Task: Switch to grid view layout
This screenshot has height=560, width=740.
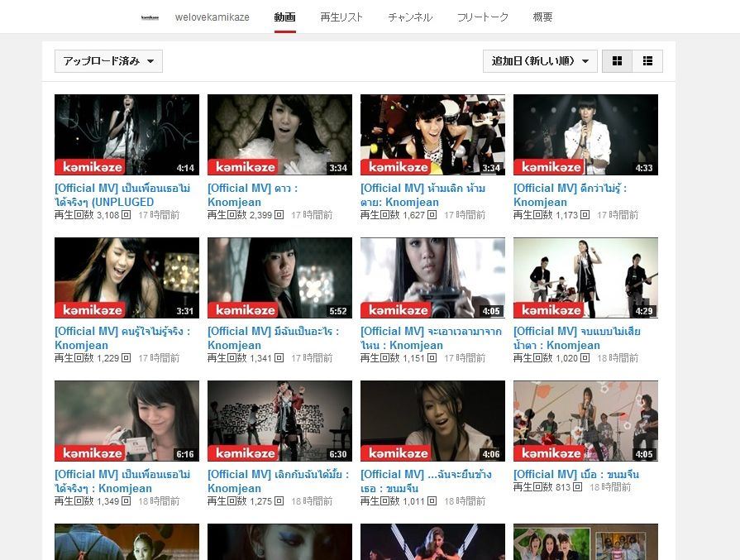Action: tap(617, 61)
